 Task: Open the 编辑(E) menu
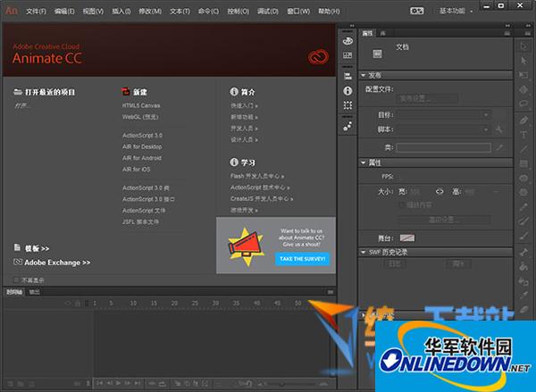pyautogui.click(x=64, y=12)
